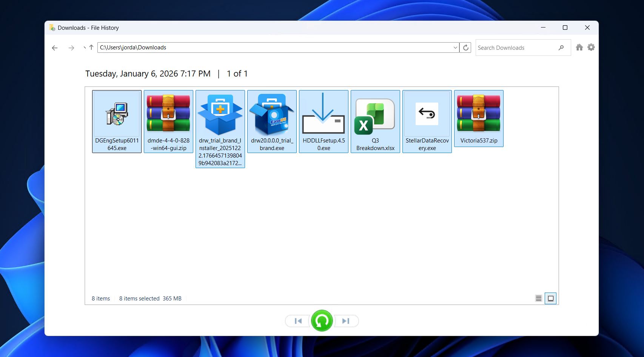The image size is (644, 357).
Task: Select the HDDLLFsetup.4.50.exe file
Action: pos(323,121)
